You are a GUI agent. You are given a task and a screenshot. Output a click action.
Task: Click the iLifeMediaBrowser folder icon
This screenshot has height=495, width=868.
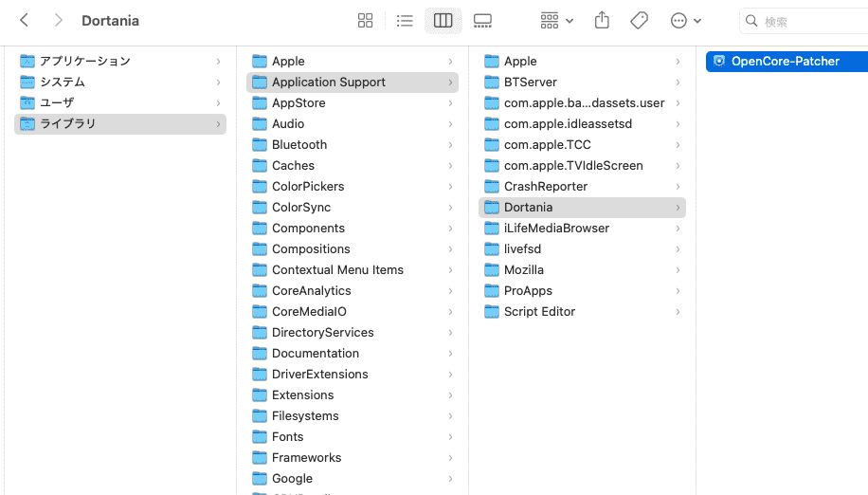(x=492, y=229)
